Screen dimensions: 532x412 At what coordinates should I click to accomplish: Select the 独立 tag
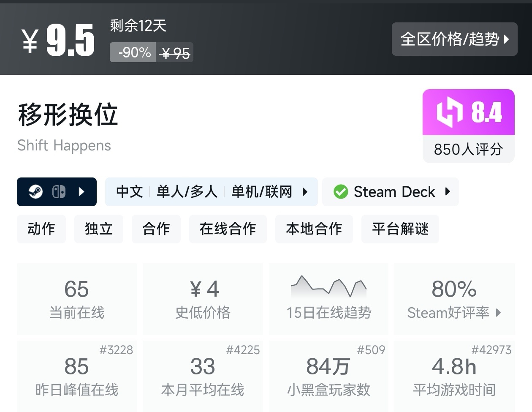[99, 229]
